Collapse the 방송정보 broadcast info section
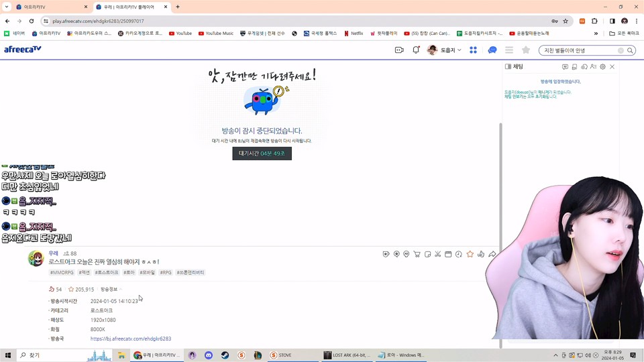Viewport: 644px width, 362px height. click(111, 290)
